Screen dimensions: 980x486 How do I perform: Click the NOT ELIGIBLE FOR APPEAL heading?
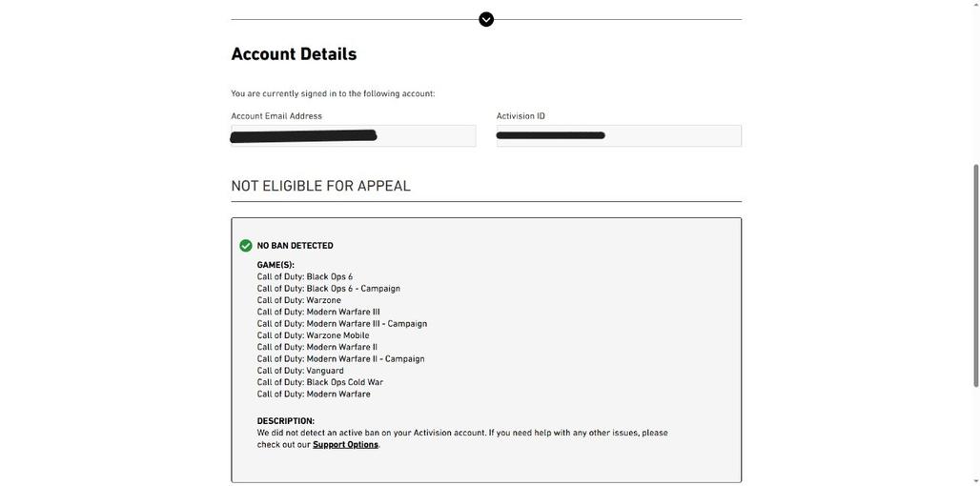click(320, 186)
